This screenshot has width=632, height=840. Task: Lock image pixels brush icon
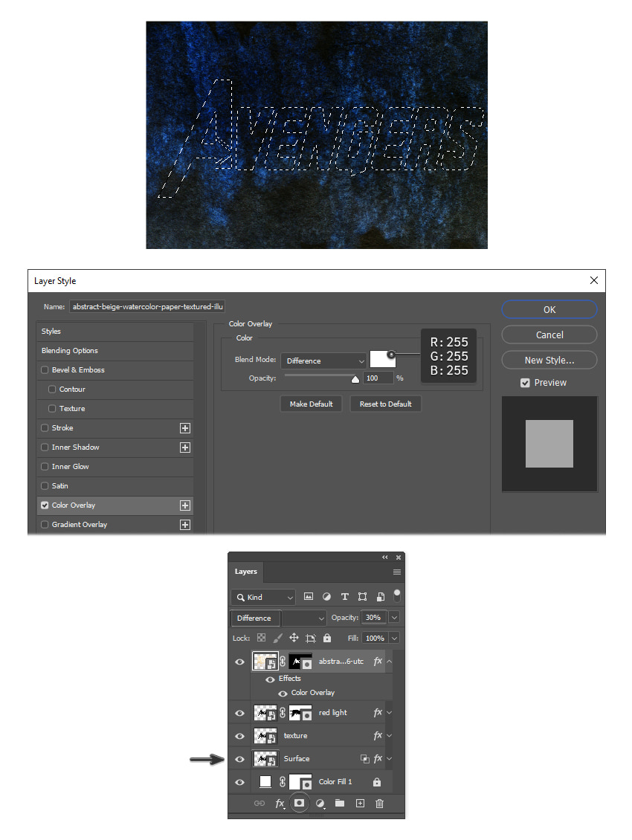tap(277, 638)
